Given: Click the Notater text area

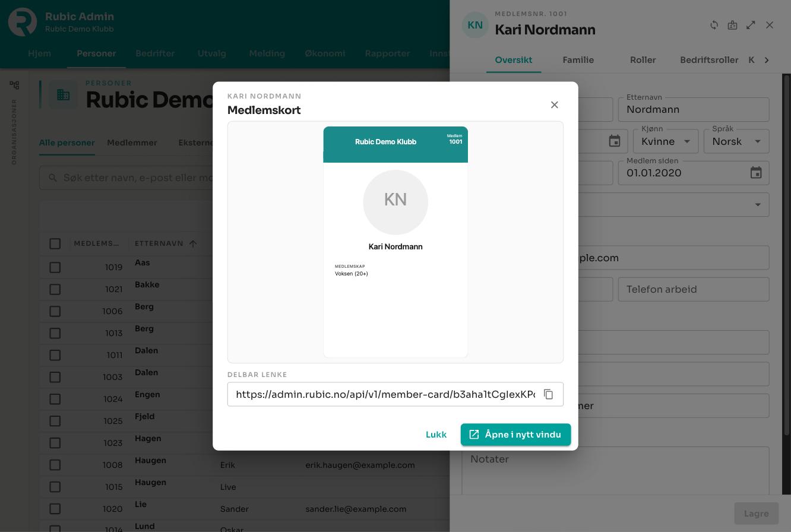Looking at the screenshot, I should click(x=615, y=471).
